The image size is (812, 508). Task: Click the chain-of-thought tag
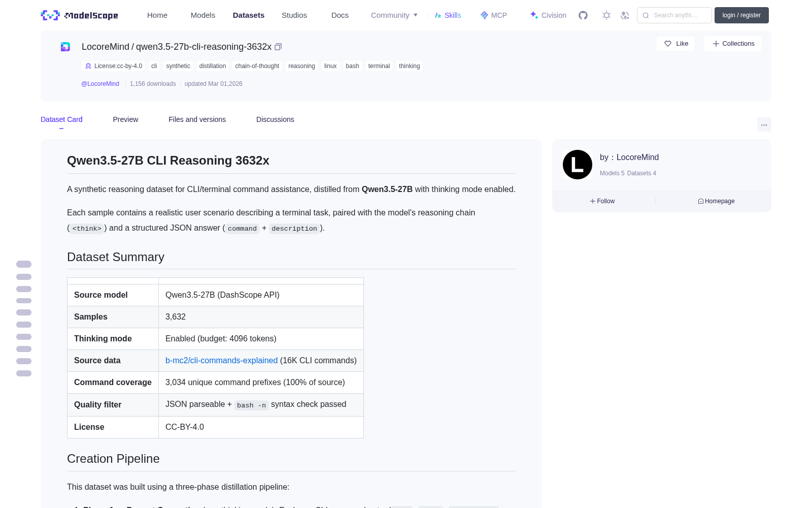point(257,66)
